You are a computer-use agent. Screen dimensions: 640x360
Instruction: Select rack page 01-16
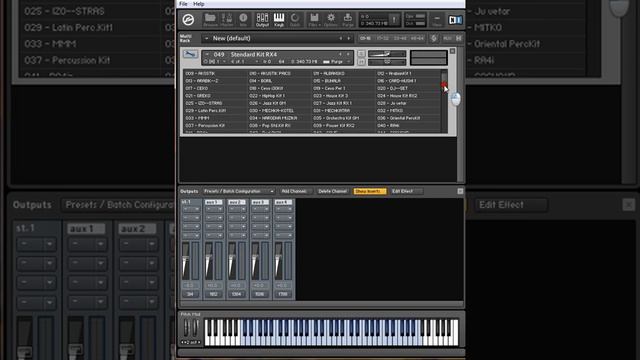tap(365, 38)
